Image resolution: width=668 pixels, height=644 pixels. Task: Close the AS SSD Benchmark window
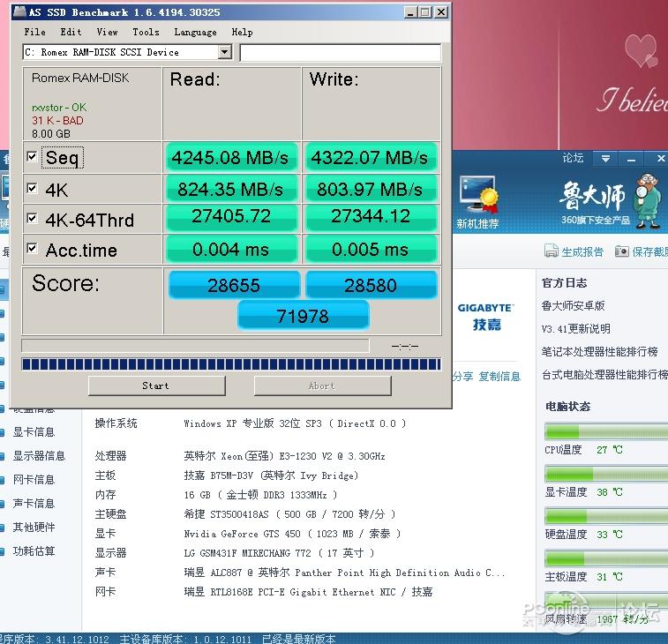click(441, 12)
